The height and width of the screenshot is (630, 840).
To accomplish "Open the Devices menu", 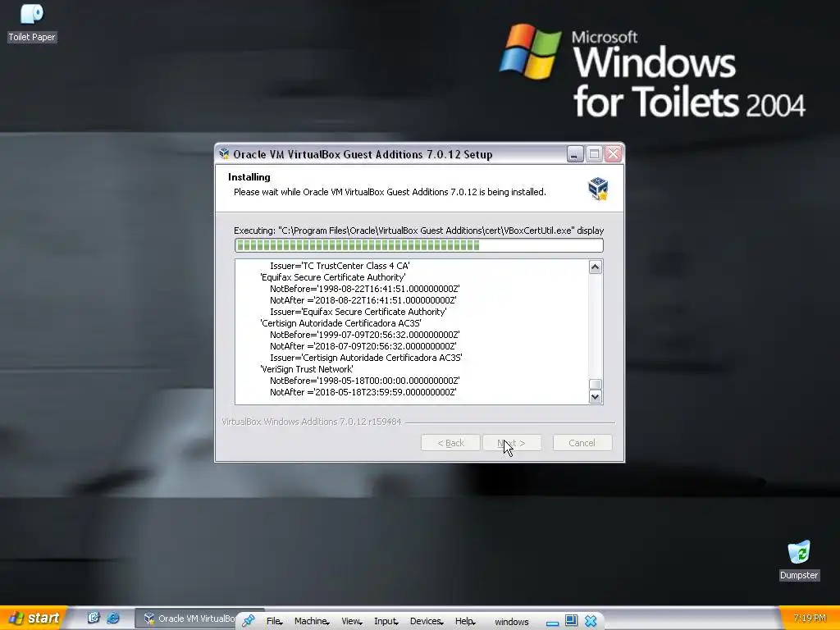I will point(427,622).
